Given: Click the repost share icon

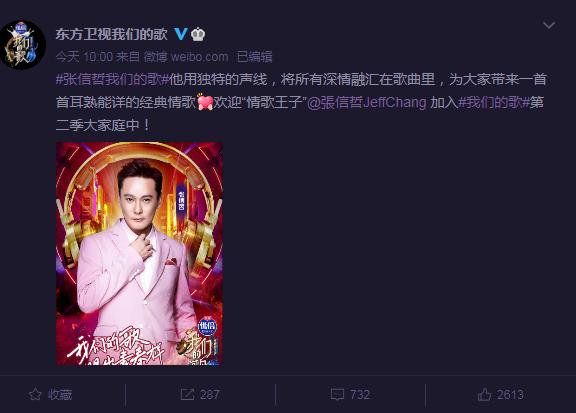Looking at the screenshot, I should pos(187,394).
